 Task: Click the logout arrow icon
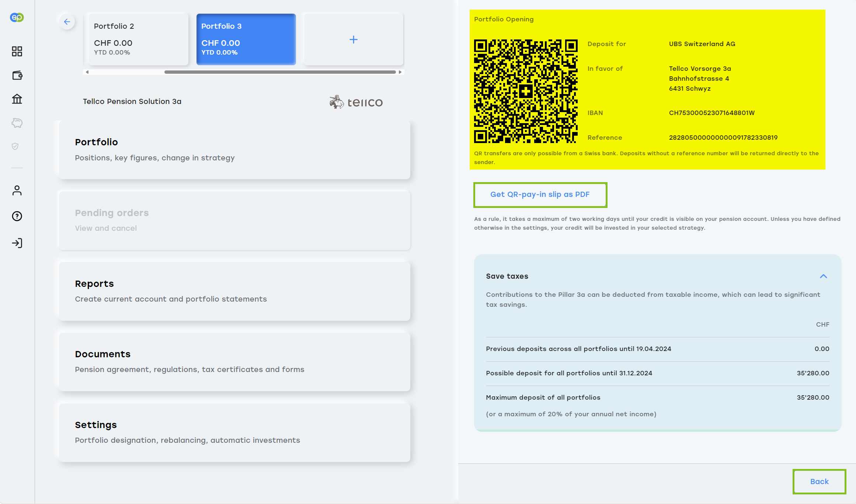[17, 243]
